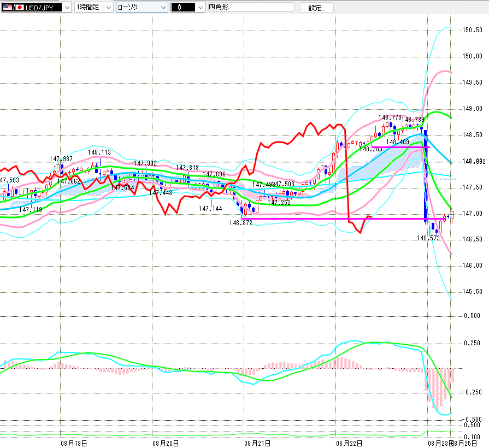This screenshot has height=448, width=489.
Task: Click the 147.119 price label
Action: click(x=31, y=210)
